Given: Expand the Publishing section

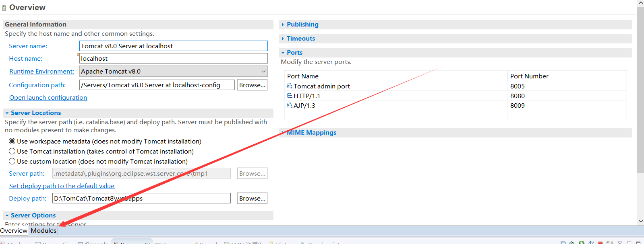Looking at the screenshot, I should pos(283,25).
